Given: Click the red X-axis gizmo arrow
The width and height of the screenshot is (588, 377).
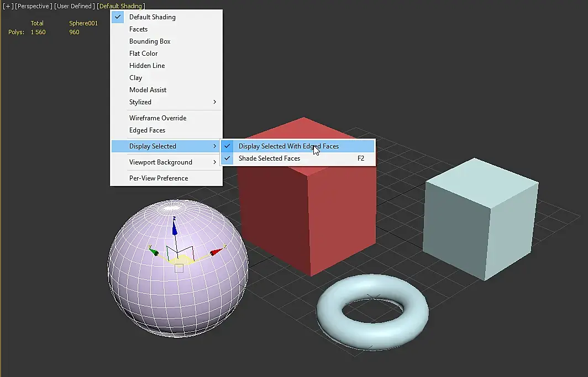Looking at the screenshot, I should tap(217, 252).
